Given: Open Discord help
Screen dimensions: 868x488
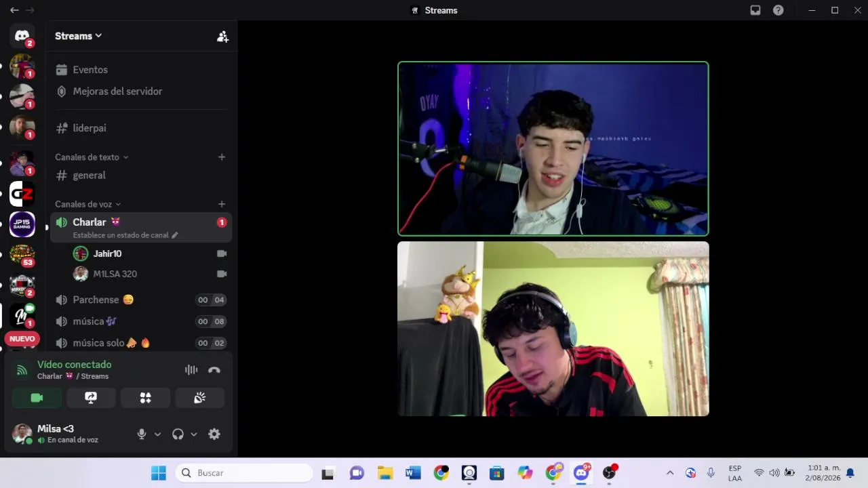Looking at the screenshot, I should click(x=778, y=10).
